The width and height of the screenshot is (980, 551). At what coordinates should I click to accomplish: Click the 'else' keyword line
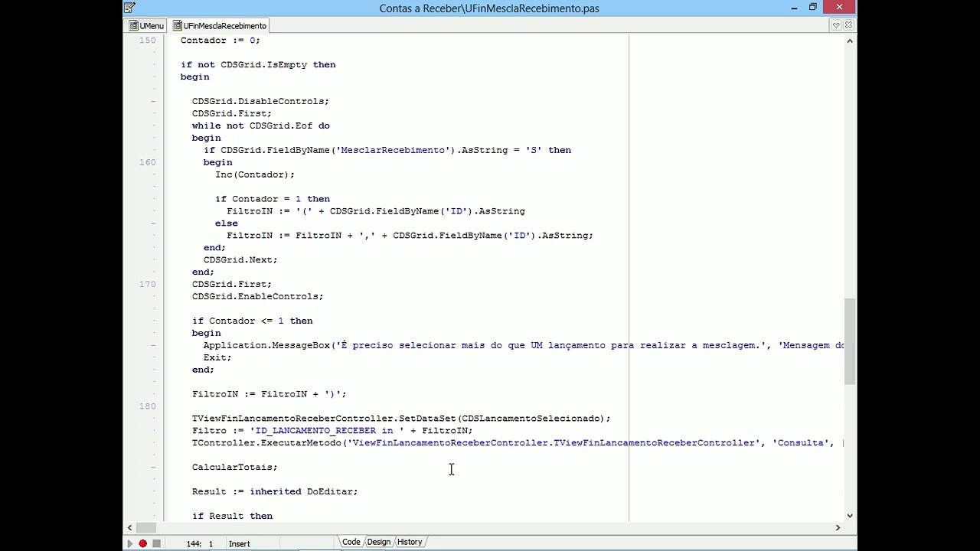[x=227, y=223]
